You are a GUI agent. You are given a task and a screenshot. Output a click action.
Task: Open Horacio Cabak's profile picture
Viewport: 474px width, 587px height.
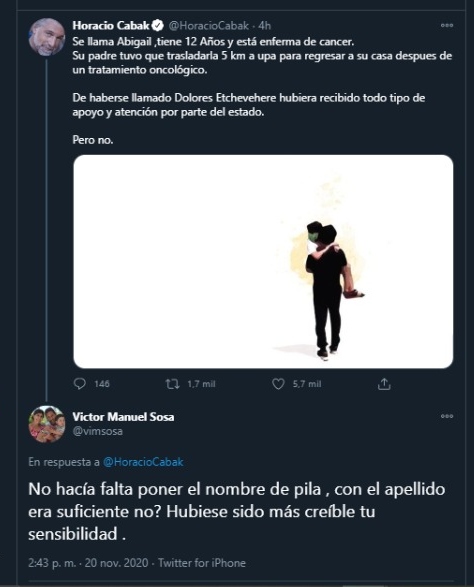coord(47,37)
